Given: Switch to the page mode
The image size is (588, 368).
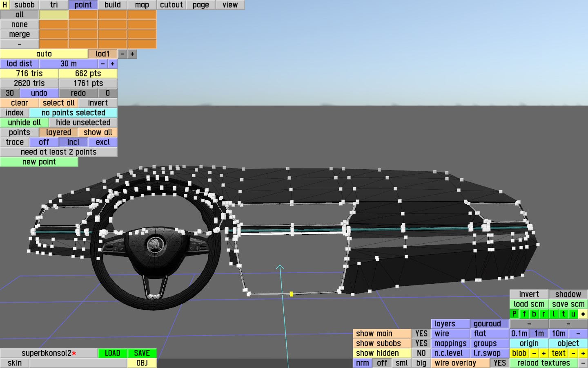Looking at the screenshot, I should pyautogui.click(x=201, y=5).
